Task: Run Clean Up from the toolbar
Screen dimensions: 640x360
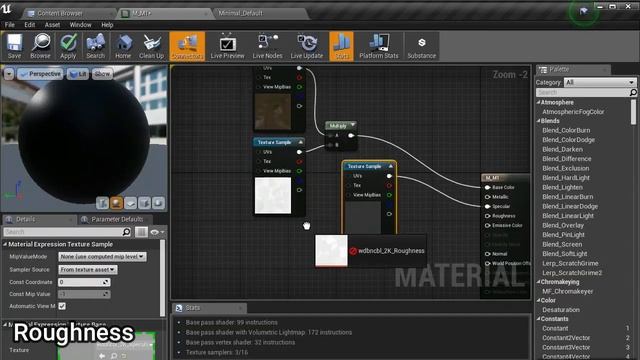Action: (x=151, y=46)
